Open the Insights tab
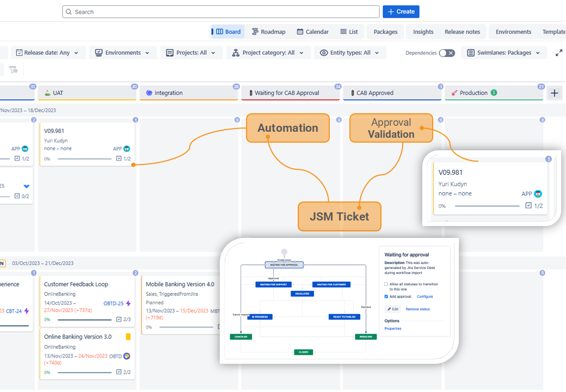Viewport: 566px width, 392px height. pyautogui.click(x=423, y=32)
